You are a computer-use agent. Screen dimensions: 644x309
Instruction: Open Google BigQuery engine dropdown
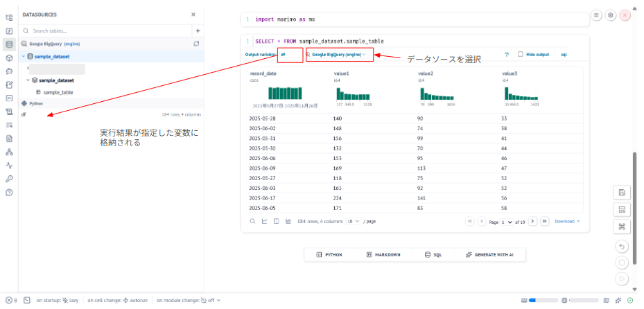click(x=338, y=54)
